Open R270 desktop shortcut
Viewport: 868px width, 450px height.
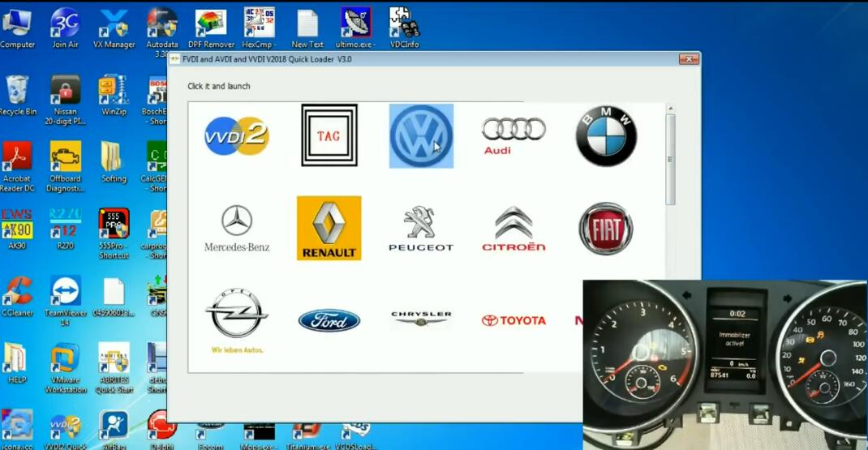tap(66, 229)
